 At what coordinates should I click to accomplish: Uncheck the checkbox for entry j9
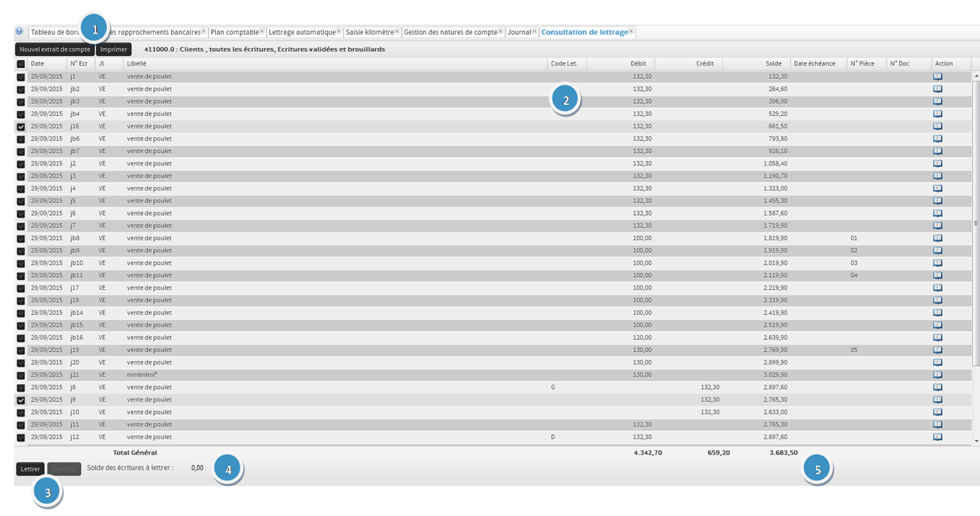tap(21, 400)
